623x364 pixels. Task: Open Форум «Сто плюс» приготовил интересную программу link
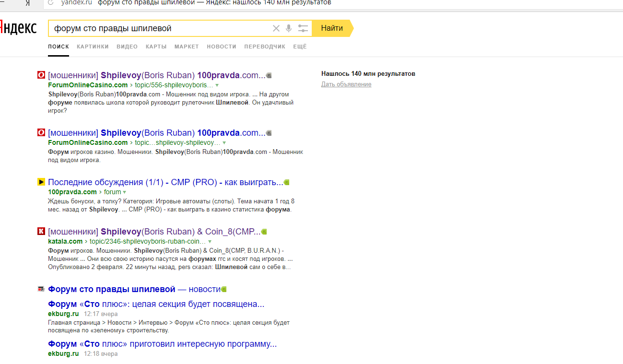[163, 344]
